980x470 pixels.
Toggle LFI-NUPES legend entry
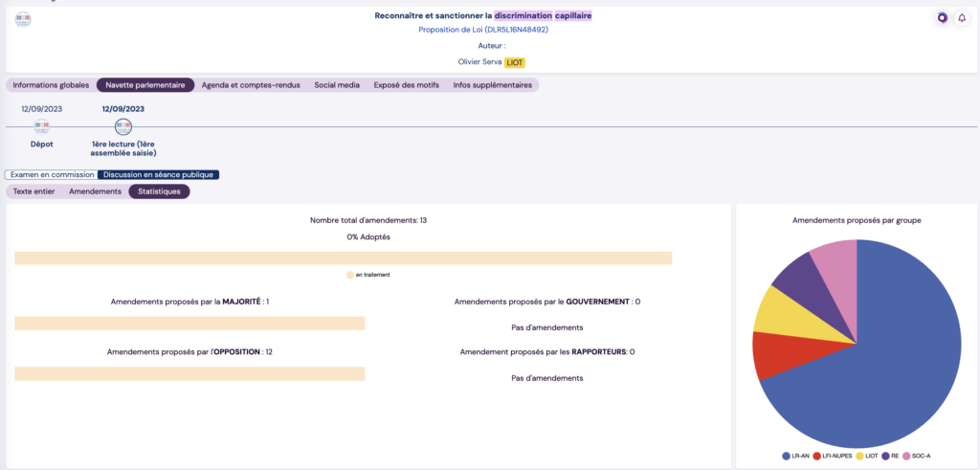832,457
